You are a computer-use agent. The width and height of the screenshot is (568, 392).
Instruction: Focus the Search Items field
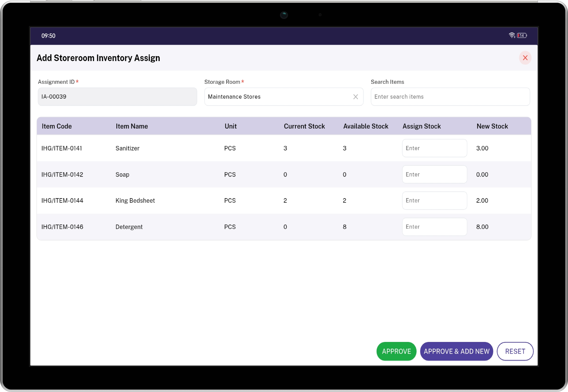[x=450, y=97]
